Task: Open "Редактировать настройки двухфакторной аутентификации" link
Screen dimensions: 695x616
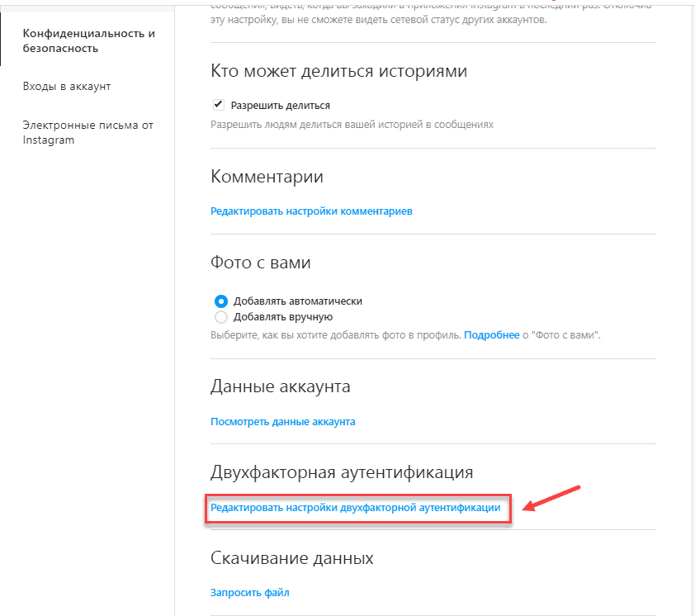Action: (x=356, y=508)
